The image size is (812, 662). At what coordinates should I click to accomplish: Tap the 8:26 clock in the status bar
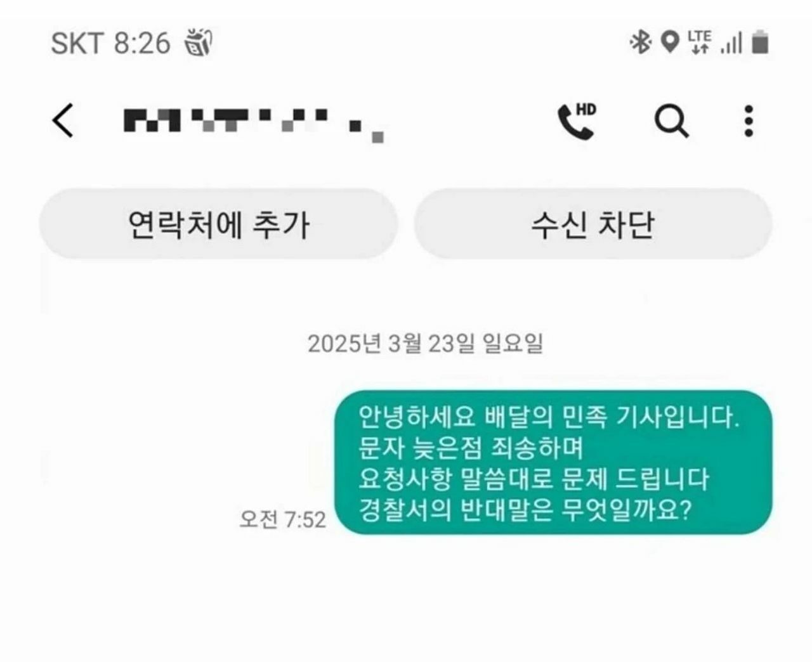(x=142, y=44)
